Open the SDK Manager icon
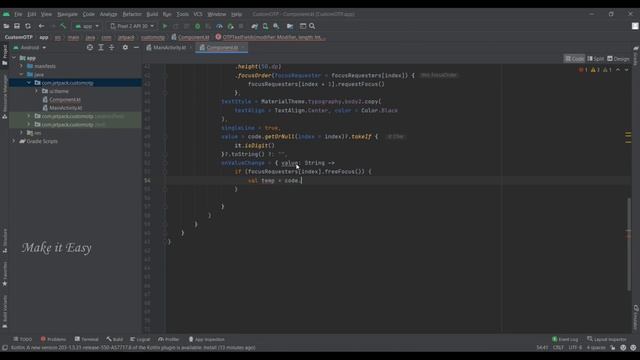Viewport: 640px width, 360px height. 276,26
